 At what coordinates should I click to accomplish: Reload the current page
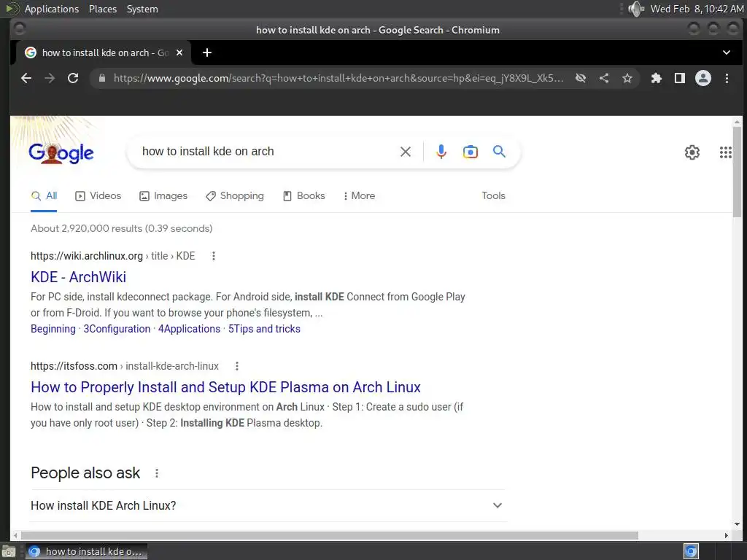tap(73, 78)
